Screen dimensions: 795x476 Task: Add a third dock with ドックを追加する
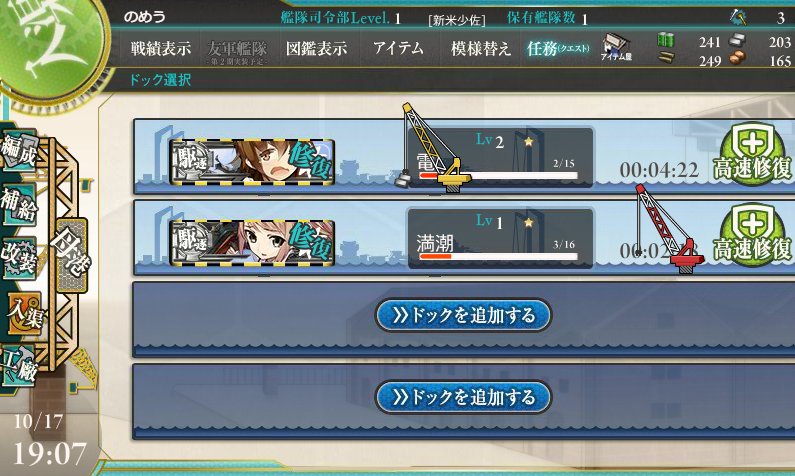463,315
